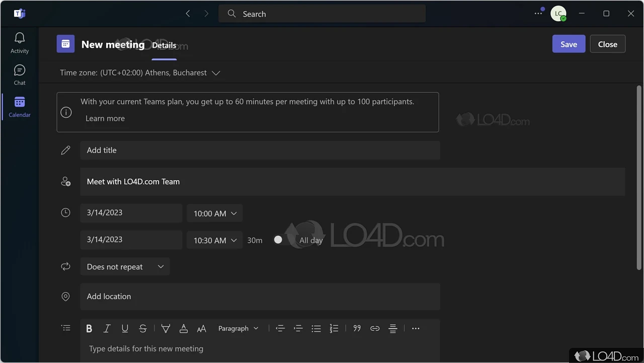644x363 pixels.
Task: Open the Paragraph style dropdown
Action: 238,329
